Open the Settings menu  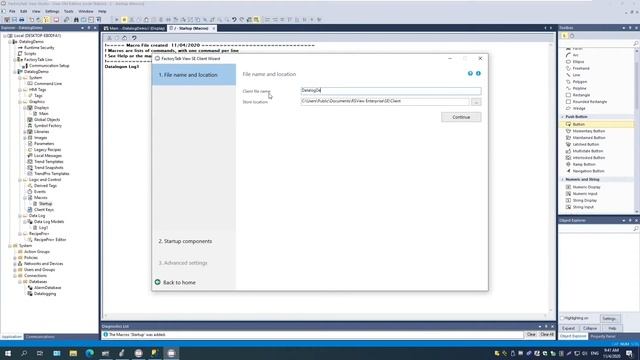coord(52,11)
